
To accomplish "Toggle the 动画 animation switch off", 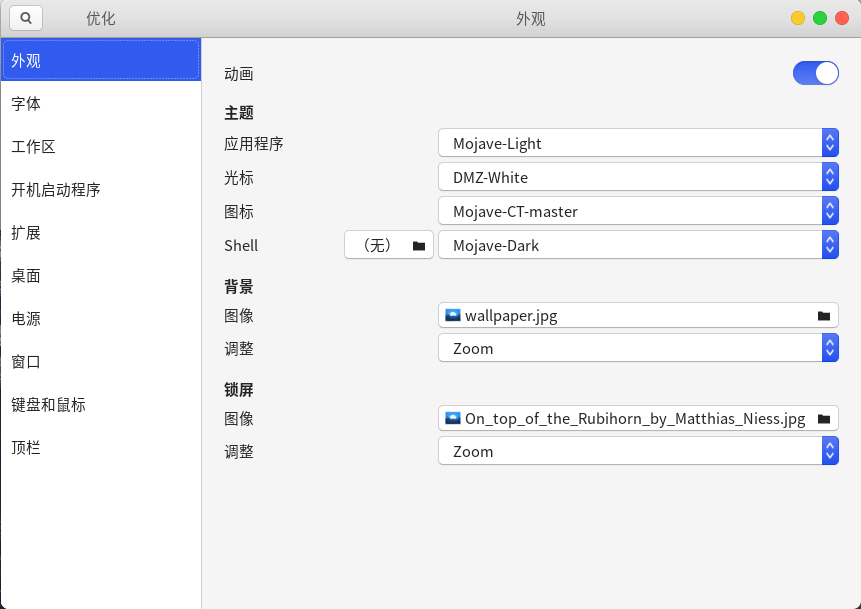I will pos(815,73).
